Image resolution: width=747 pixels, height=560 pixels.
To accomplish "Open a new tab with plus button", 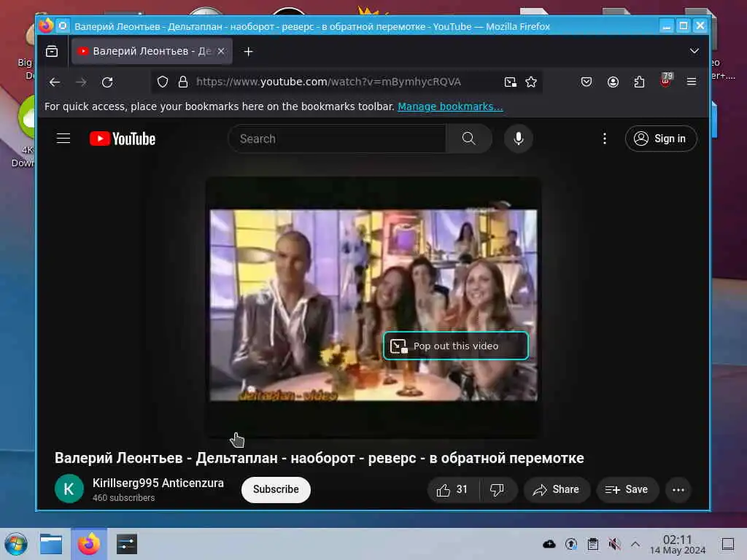I will (248, 52).
